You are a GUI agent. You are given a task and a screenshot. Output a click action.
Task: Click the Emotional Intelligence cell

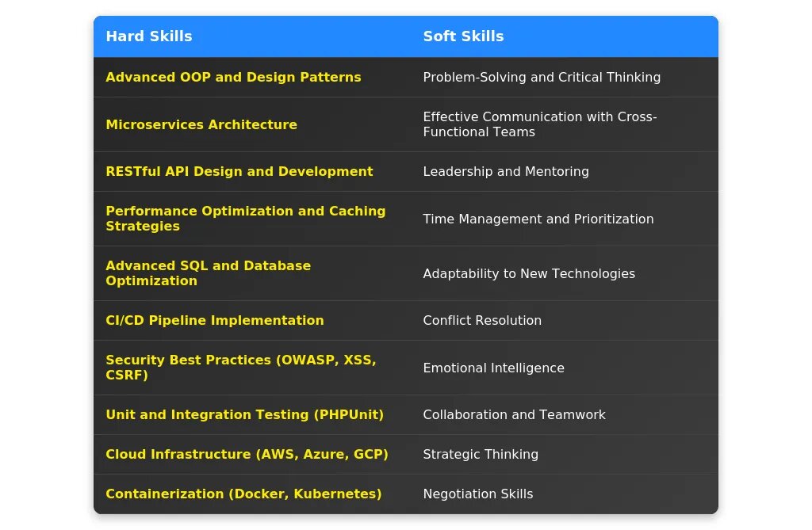(494, 368)
